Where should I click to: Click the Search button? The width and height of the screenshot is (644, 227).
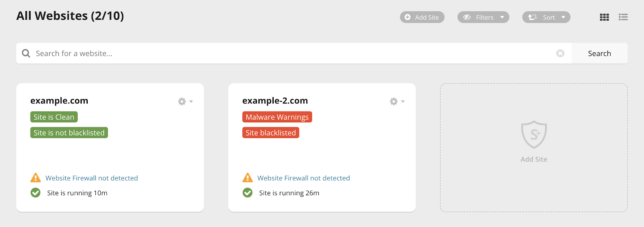pyautogui.click(x=599, y=54)
